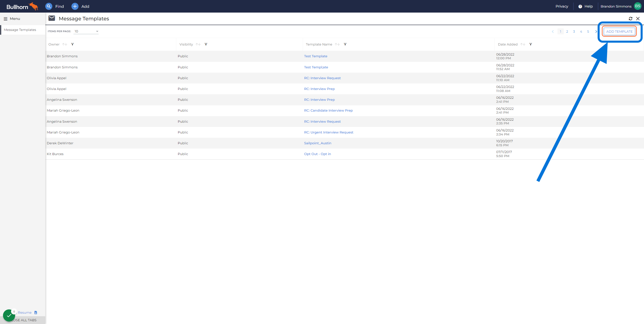Image resolution: width=644 pixels, height=324 pixels.
Task: Go to page 4
Action: tap(581, 32)
